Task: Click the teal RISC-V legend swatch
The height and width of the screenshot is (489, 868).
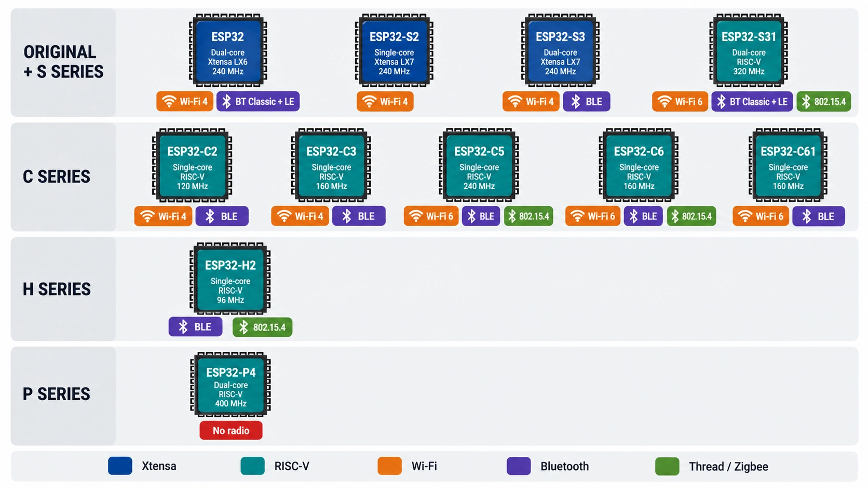Action: coord(253,466)
